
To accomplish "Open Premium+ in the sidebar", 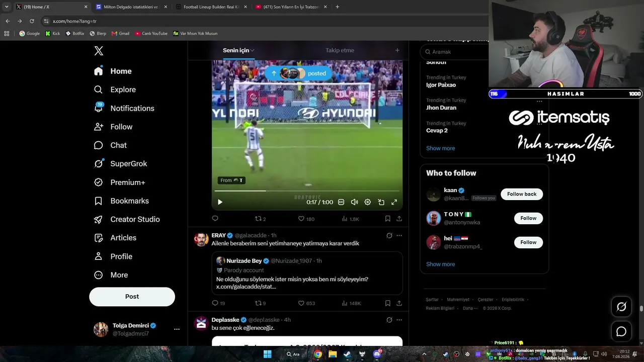I will (x=120, y=183).
